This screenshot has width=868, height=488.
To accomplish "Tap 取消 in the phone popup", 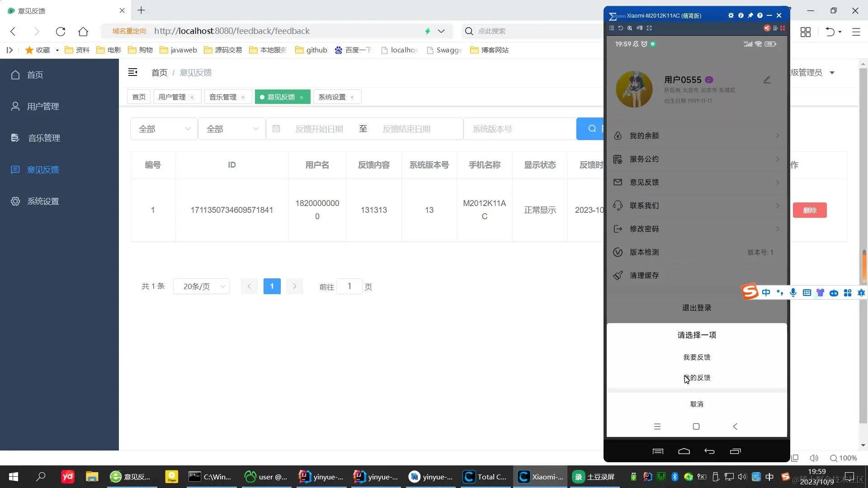I will coord(697,404).
